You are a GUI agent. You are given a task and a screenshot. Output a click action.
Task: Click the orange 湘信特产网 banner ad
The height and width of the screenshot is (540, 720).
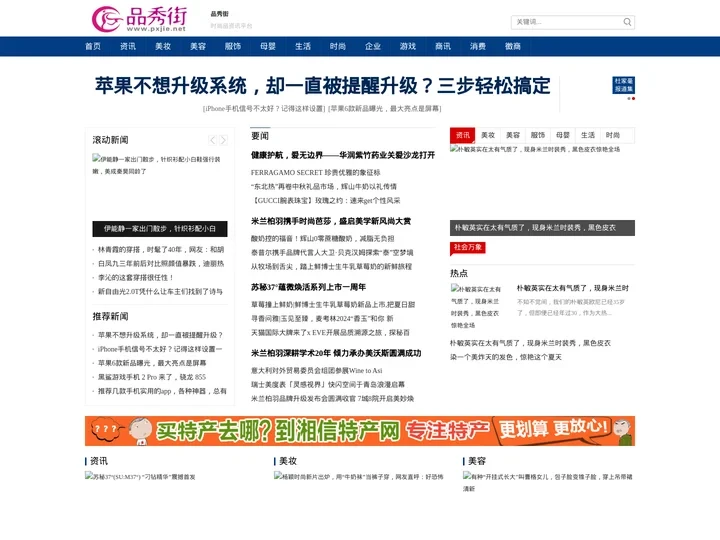click(360, 431)
